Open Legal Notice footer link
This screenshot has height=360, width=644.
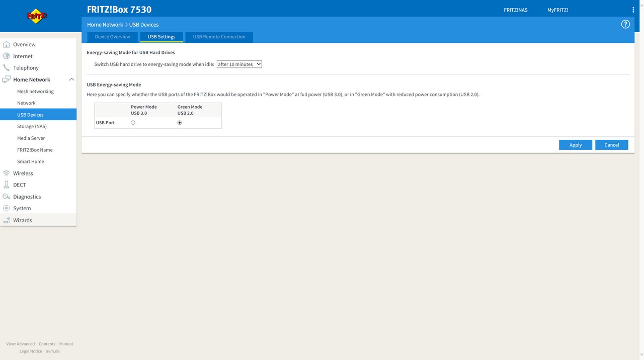(31, 351)
